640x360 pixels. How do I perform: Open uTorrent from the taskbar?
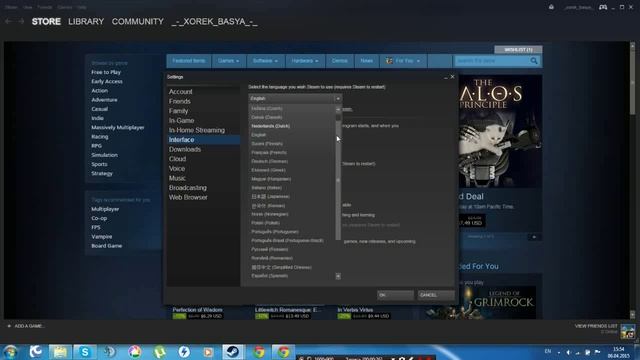pos(160,352)
